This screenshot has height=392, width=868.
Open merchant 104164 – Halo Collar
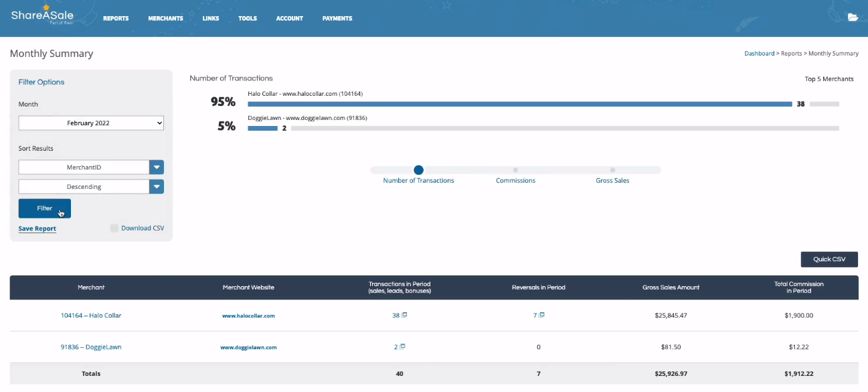(91, 316)
